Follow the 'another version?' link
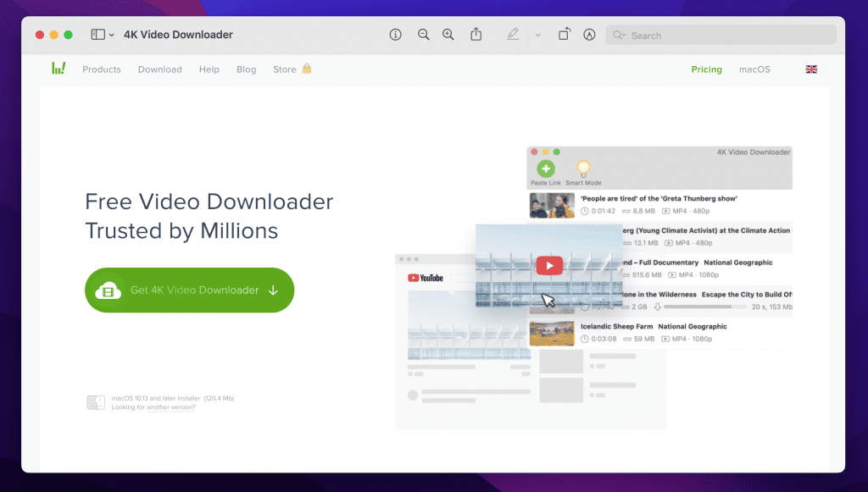This screenshot has width=868, height=492. pos(171,407)
